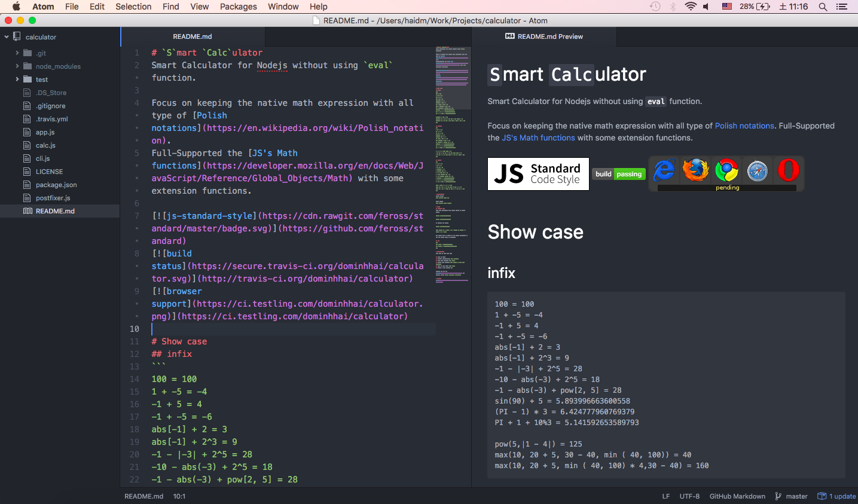The height and width of the screenshot is (504, 858).
Task: Click the editor minimap
Action: pyautogui.click(x=452, y=164)
